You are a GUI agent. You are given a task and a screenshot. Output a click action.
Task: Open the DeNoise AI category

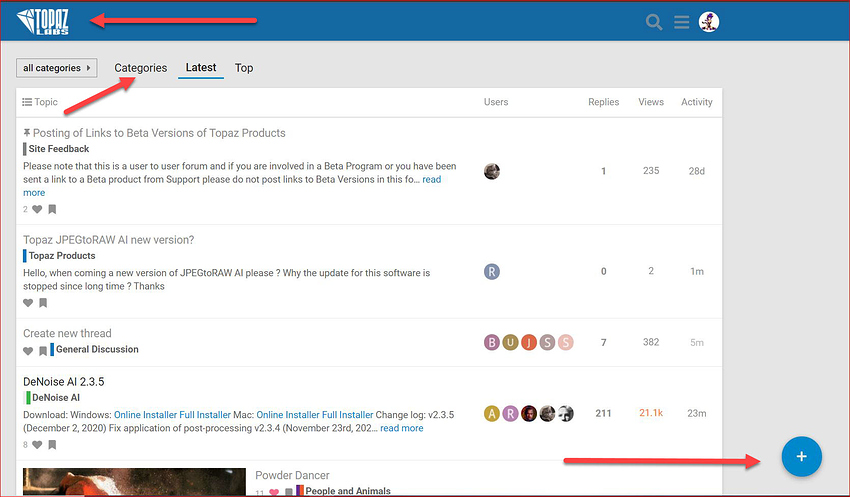click(56, 397)
